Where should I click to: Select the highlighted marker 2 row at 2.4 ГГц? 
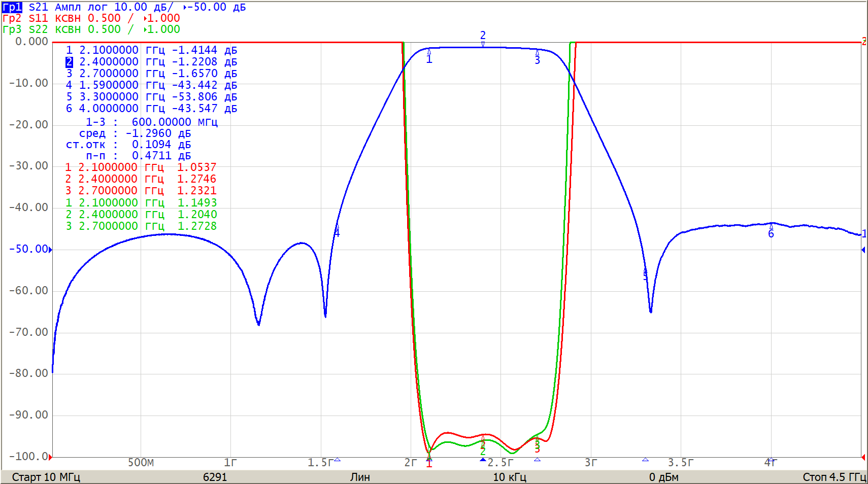click(151, 62)
